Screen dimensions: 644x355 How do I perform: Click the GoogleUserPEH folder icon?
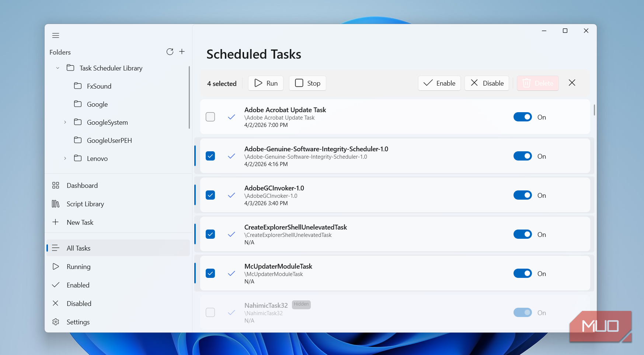pyautogui.click(x=78, y=140)
